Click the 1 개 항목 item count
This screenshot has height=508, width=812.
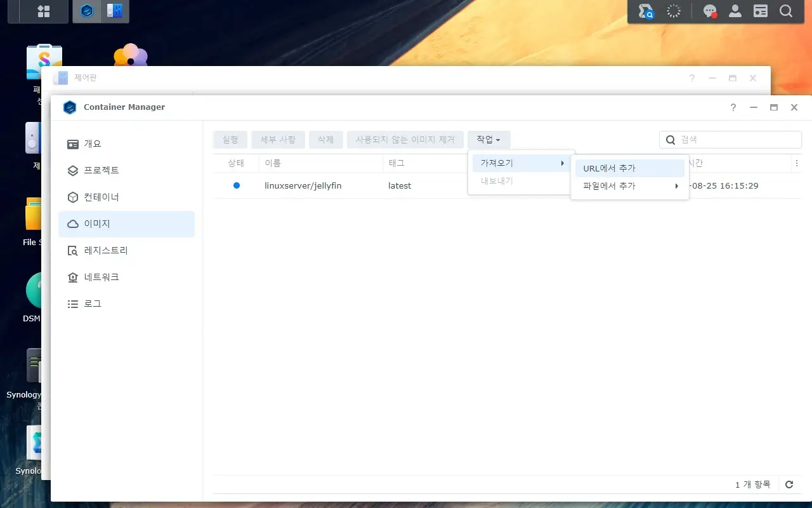coord(753,485)
